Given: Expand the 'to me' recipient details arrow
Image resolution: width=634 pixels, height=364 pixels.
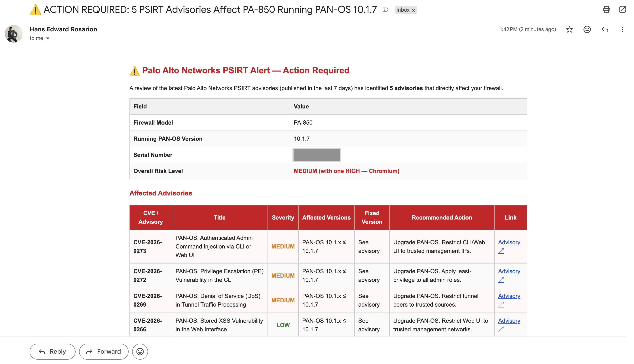Looking at the screenshot, I should (x=48, y=38).
